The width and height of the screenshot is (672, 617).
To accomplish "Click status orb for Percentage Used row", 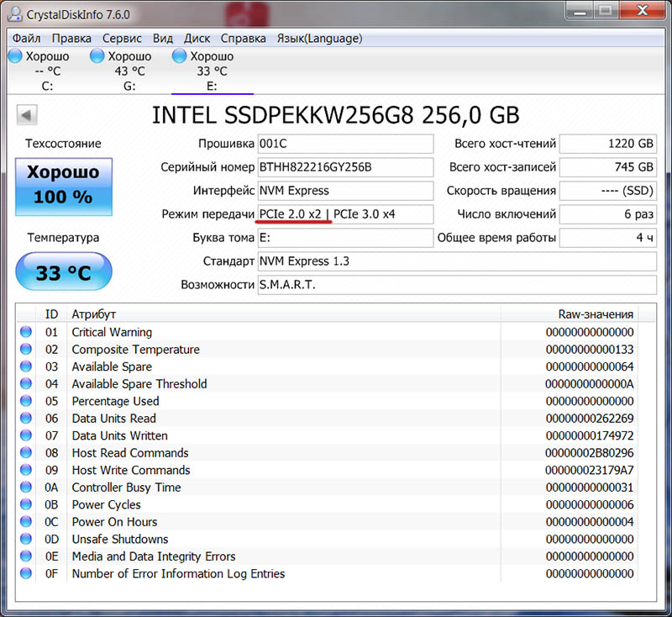I will coord(26,401).
